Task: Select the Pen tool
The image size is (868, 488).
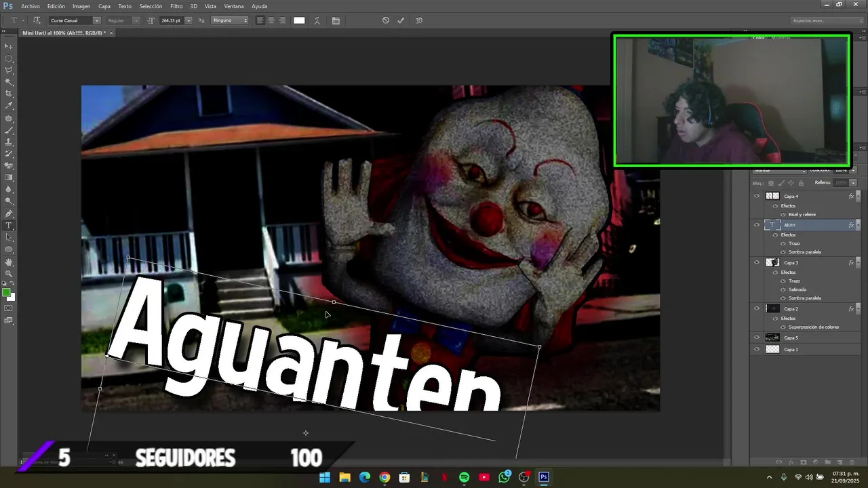Action: tap(9, 213)
